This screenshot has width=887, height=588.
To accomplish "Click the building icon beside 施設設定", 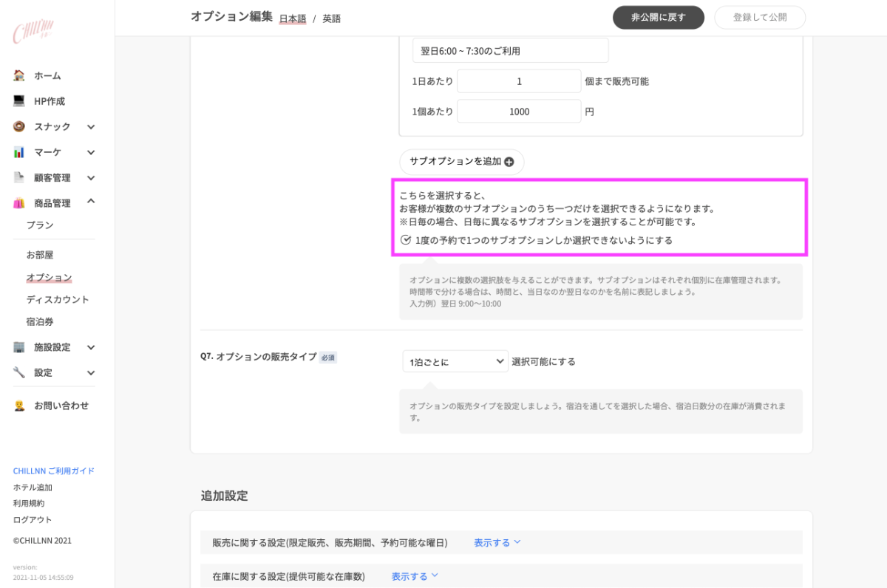I will click(19, 347).
